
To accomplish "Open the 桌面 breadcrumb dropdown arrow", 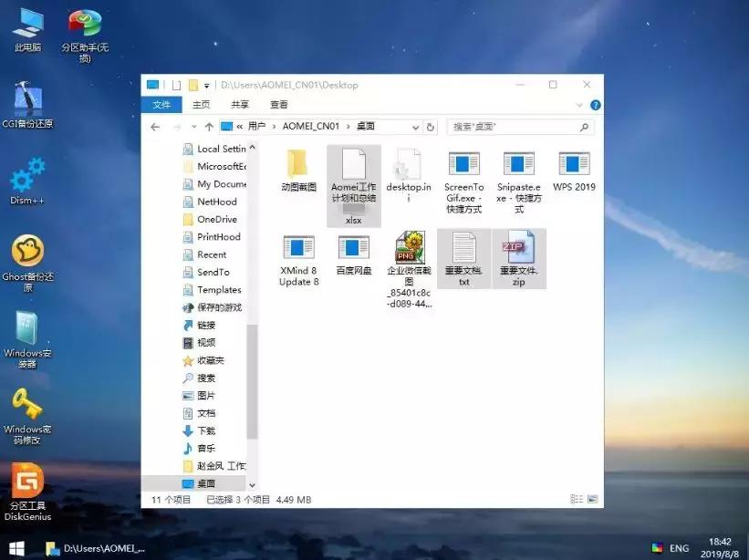I will point(415,127).
